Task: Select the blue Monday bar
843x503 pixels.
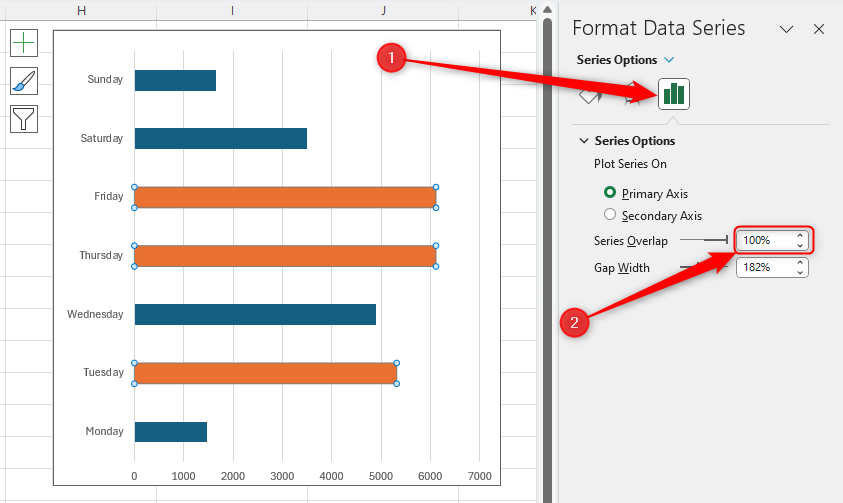Action: coord(171,432)
